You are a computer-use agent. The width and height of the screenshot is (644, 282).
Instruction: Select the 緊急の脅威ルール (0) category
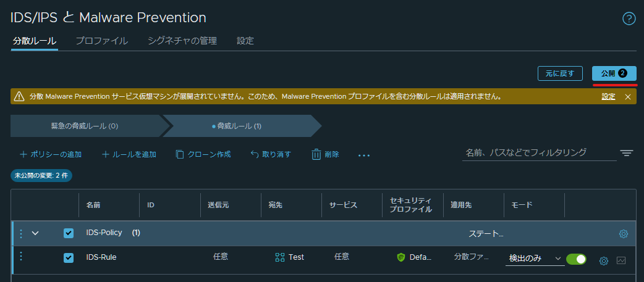(85, 126)
